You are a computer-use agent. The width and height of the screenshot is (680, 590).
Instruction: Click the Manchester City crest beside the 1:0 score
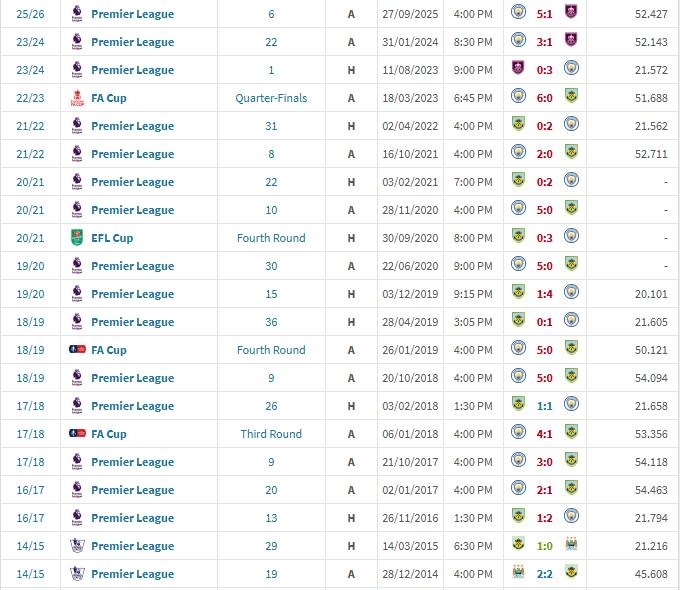570,546
